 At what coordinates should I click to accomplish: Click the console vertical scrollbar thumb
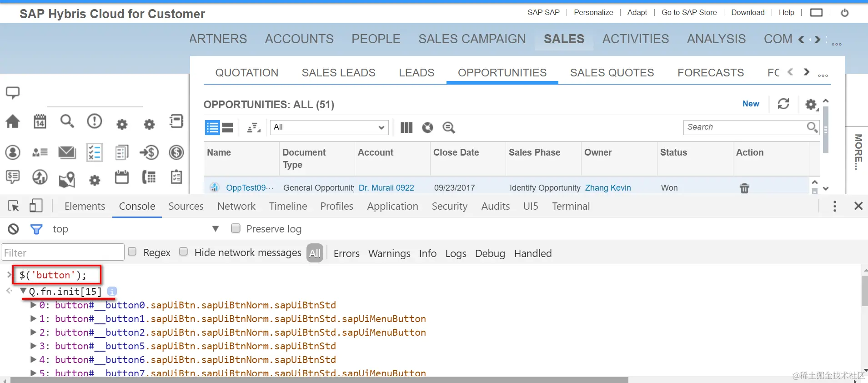[x=864, y=291]
